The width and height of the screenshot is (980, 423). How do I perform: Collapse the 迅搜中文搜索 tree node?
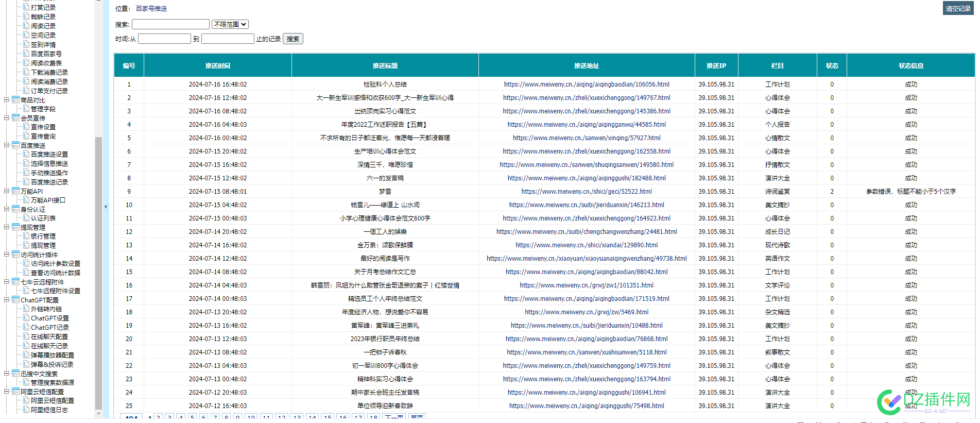[x=6, y=374]
